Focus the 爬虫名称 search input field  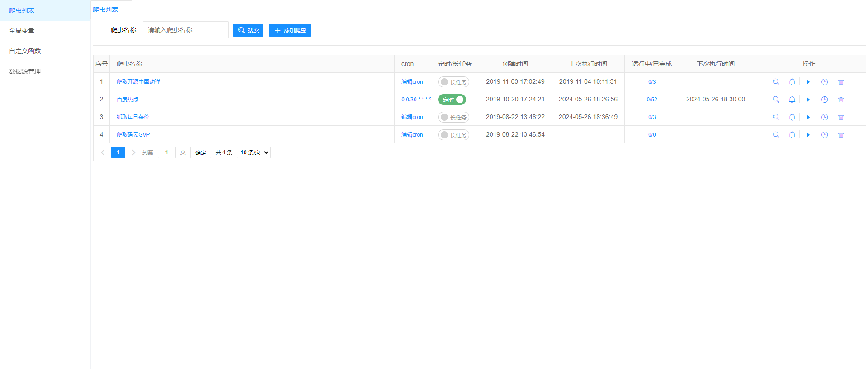pos(186,30)
